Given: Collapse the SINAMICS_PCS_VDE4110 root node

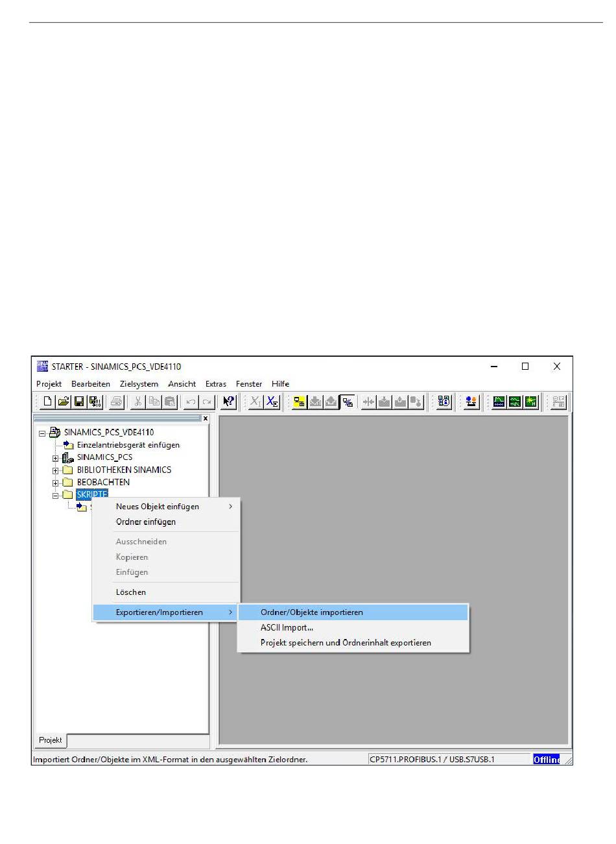Looking at the screenshot, I should pos(42,433).
